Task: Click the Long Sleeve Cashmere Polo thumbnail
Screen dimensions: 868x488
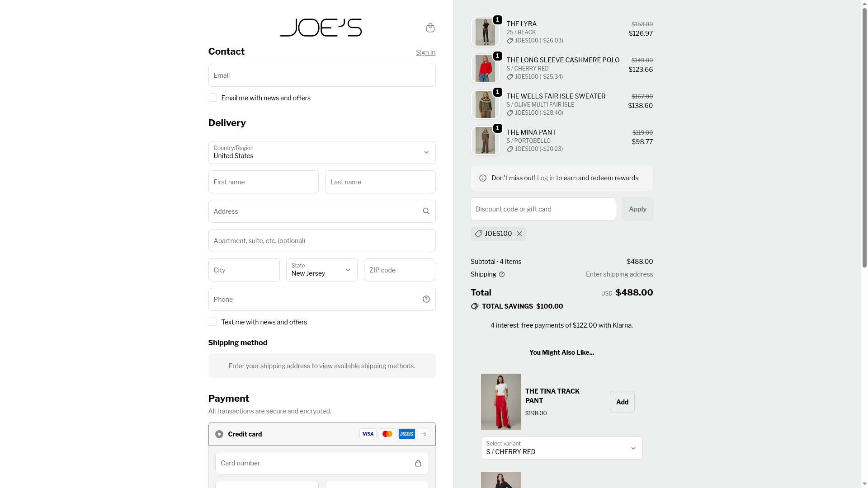Action: pyautogui.click(x=486, y=68)
